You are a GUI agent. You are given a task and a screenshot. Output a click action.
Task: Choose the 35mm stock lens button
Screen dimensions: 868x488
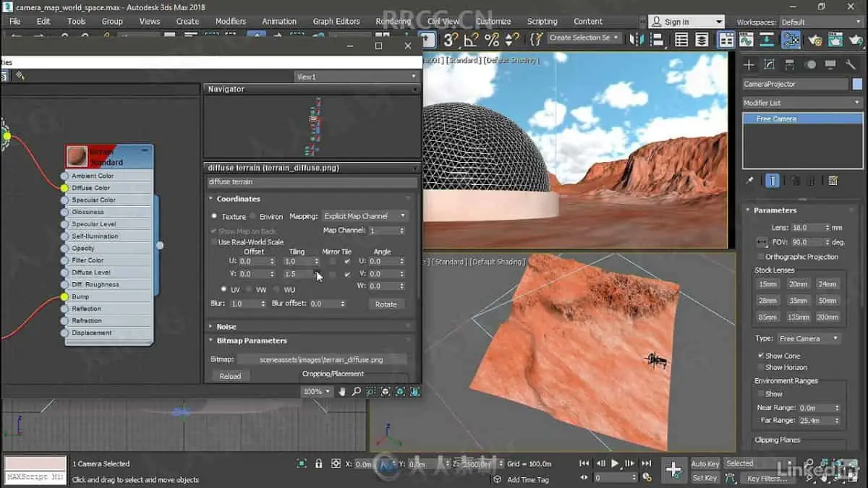pyautogui.click(x=798, y=300)
